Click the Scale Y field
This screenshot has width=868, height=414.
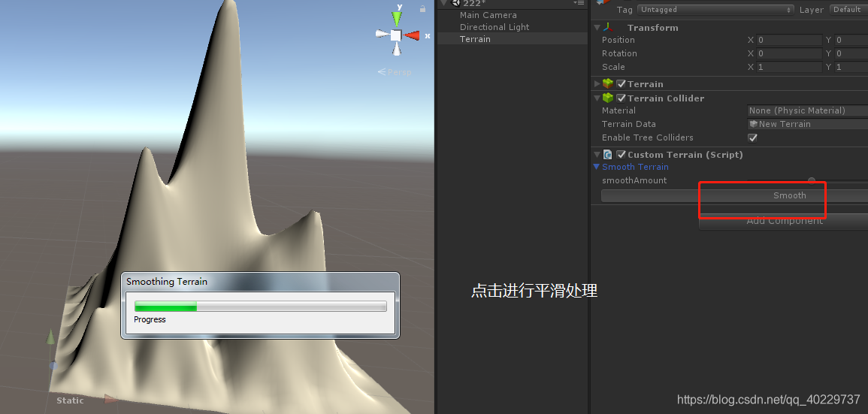851,66
